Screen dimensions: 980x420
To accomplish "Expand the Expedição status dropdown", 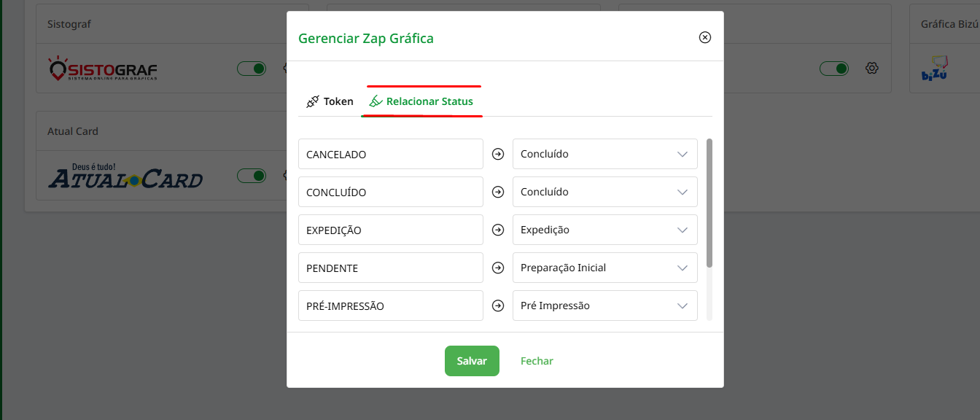I will coord(604,230).
